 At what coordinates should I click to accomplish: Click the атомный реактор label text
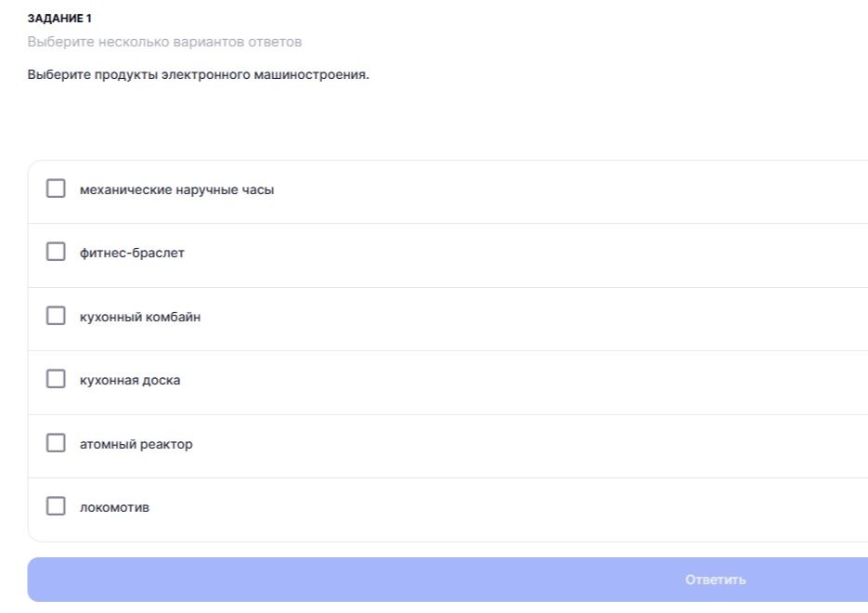pyautogui.click(x=136, y=444)
